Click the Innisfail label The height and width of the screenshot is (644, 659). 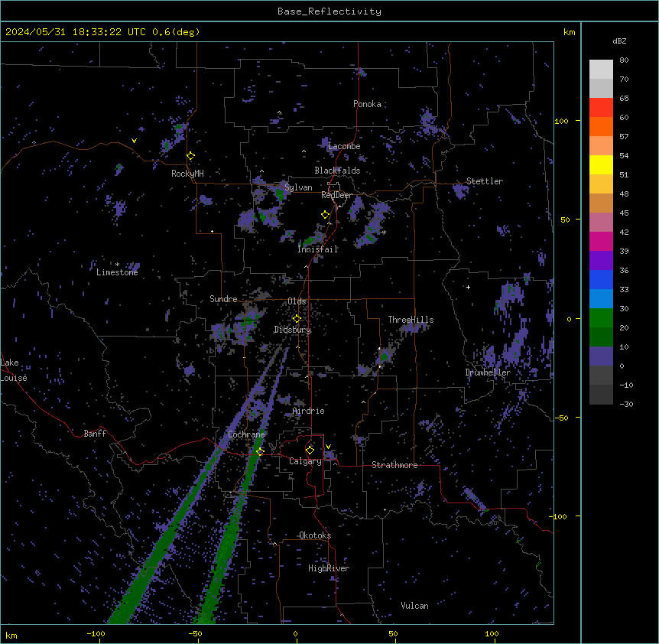[318, 249]
